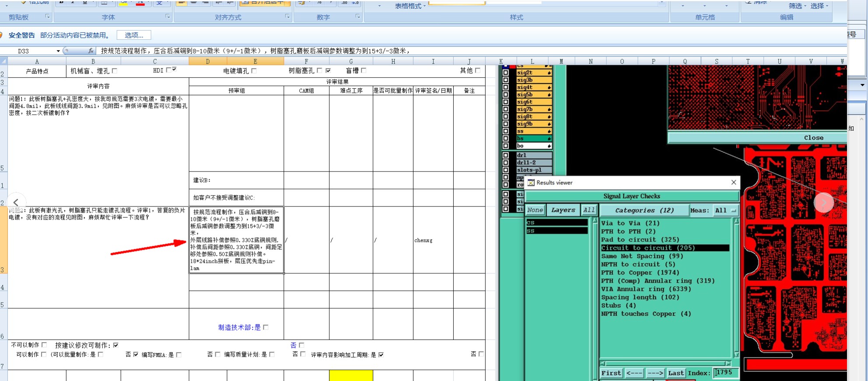Go to previous result with <--- button
This screenshot has height=381, width=868.
[x=634, y=373]
